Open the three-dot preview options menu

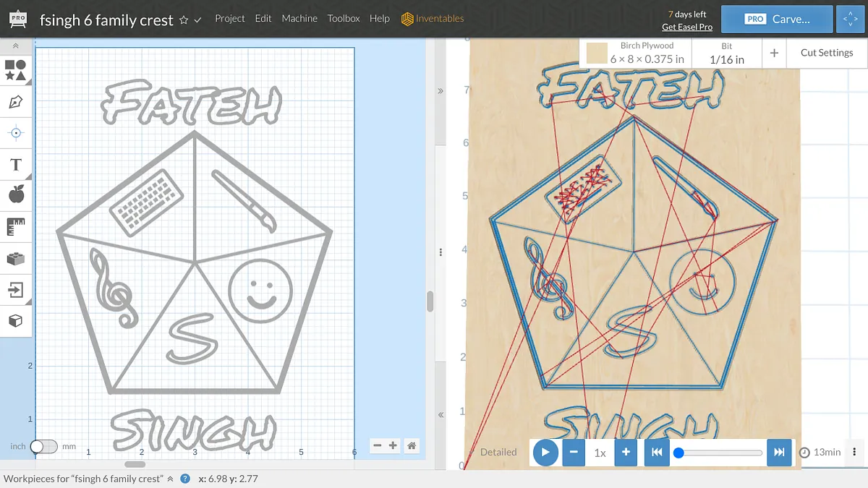(854, 452)
